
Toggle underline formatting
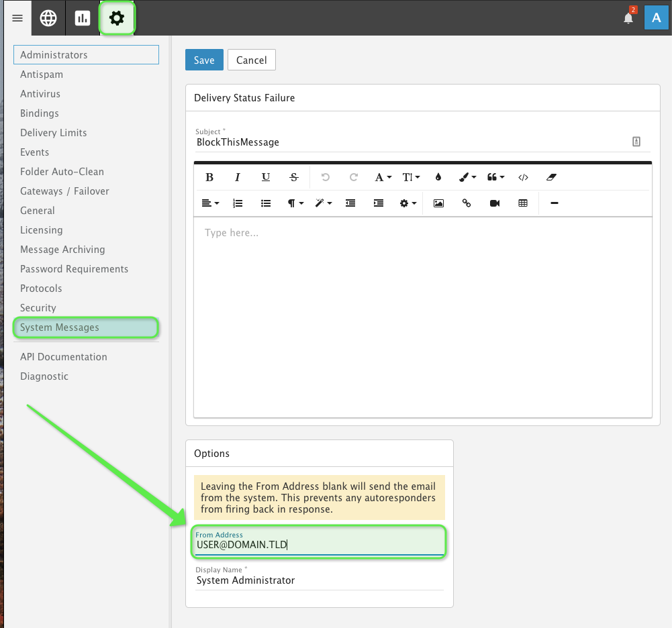(x=266, y=177)
